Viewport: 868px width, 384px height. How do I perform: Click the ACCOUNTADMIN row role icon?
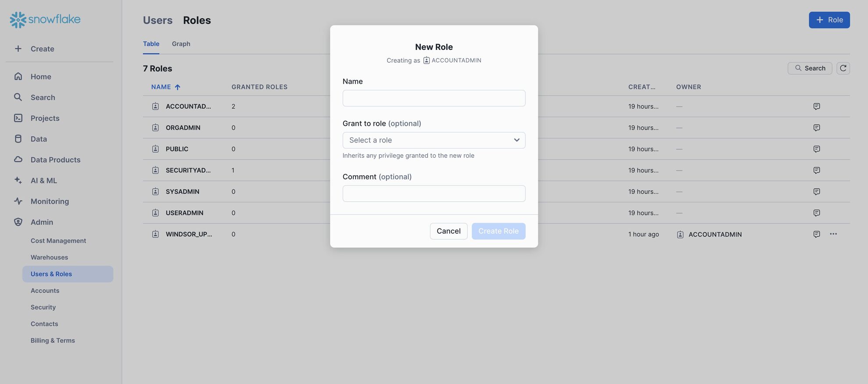tap(155, 106)
